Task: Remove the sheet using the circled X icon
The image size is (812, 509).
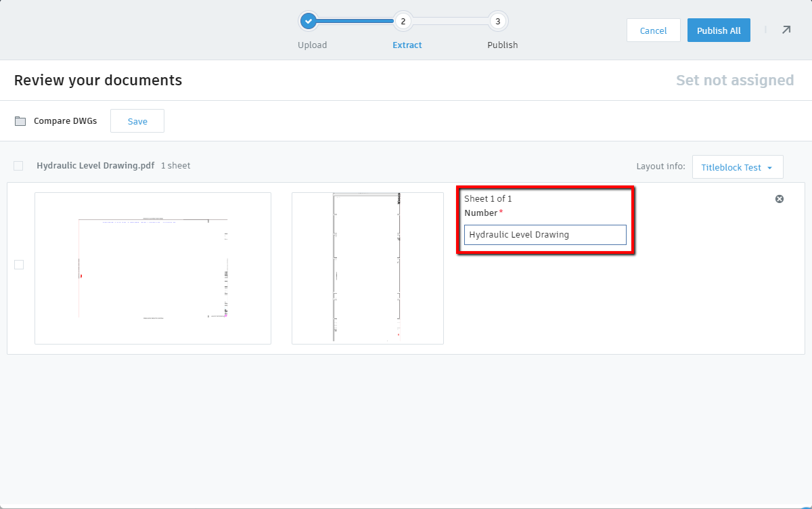Action: click(780, 199)
